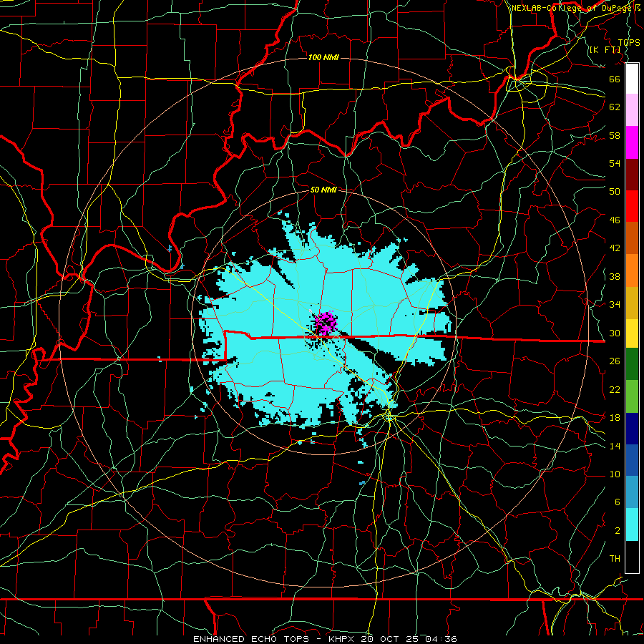Click the 'K FT' units label
Viewport: 644px width, 644px height.
pos(605,49)
